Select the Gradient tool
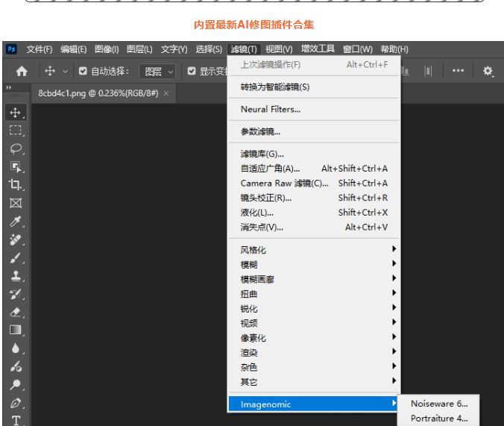The height and width of the screenshot is (426, 504). (x=16, y=330)
